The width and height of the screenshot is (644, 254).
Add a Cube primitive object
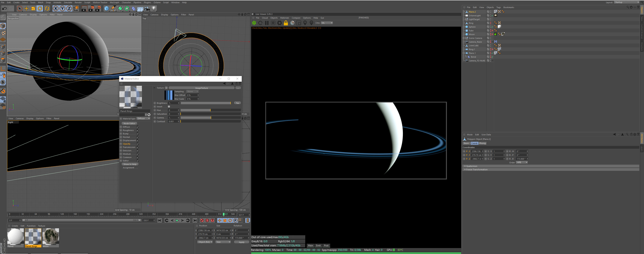[x=106, y=8]
